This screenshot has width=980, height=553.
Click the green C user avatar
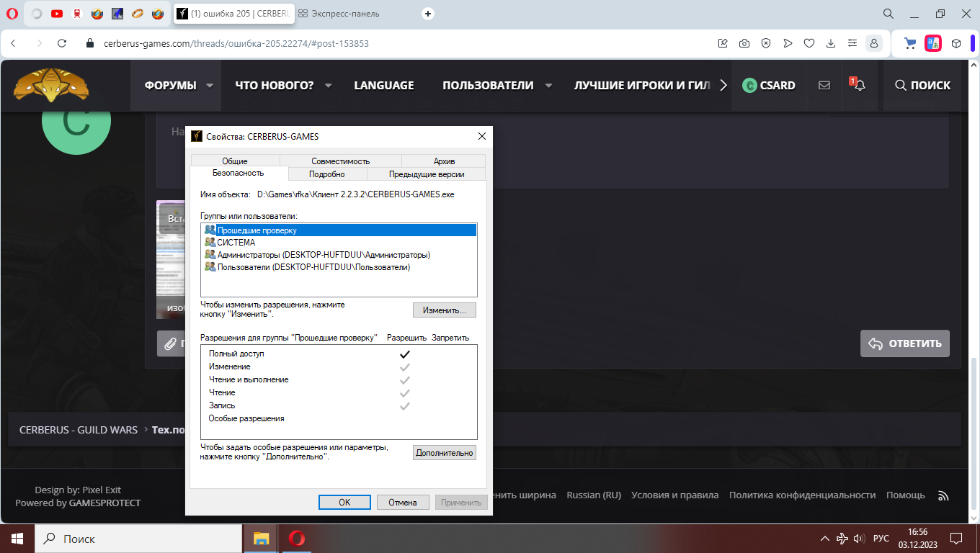click(x=76, y=120)
